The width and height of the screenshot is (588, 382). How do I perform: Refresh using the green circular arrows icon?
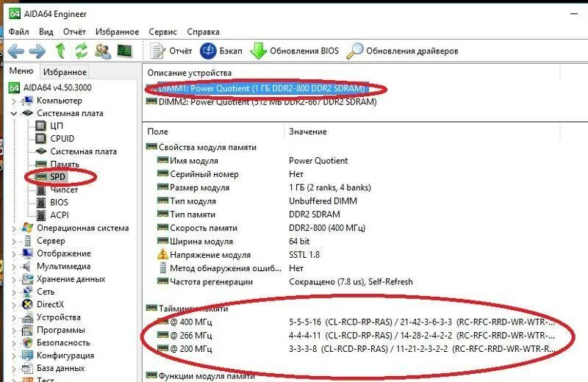tap(81, 51)
